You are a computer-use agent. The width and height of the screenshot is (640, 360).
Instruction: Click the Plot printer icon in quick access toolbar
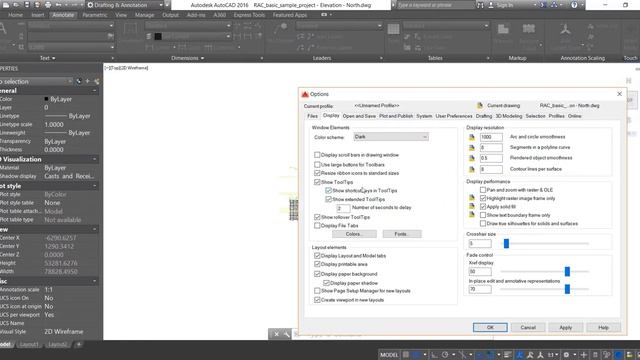click(x=48, y=5)
